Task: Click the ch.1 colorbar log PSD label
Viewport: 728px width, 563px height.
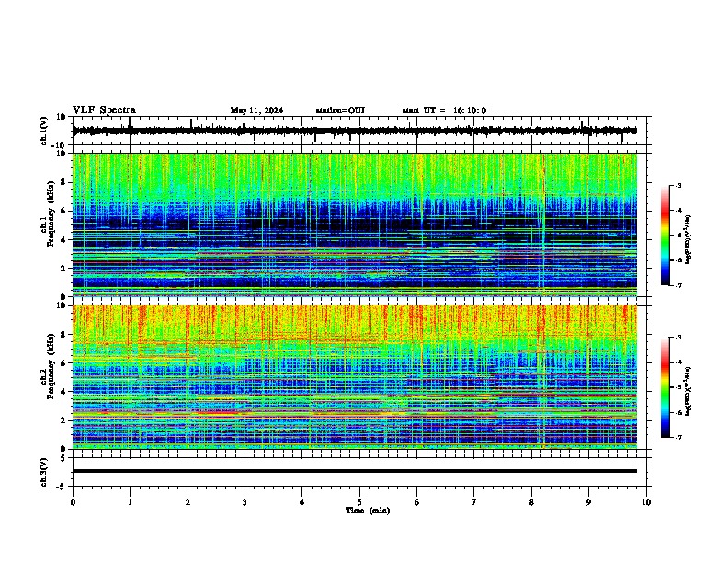Action: (x=688, y=240)
